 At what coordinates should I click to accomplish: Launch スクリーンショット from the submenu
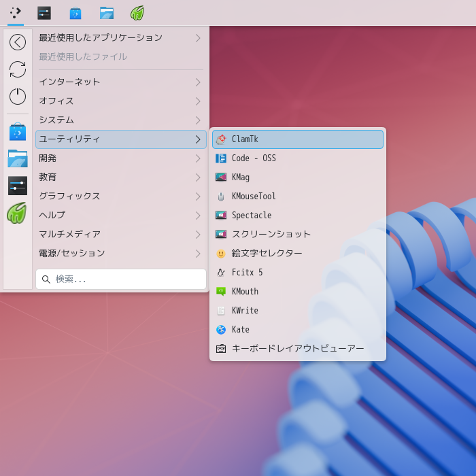[298, 235]
